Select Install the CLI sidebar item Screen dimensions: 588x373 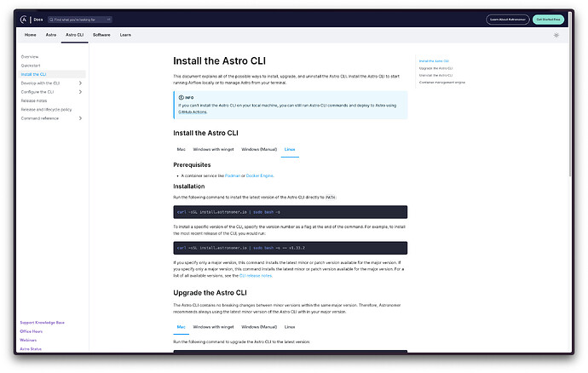52,74
